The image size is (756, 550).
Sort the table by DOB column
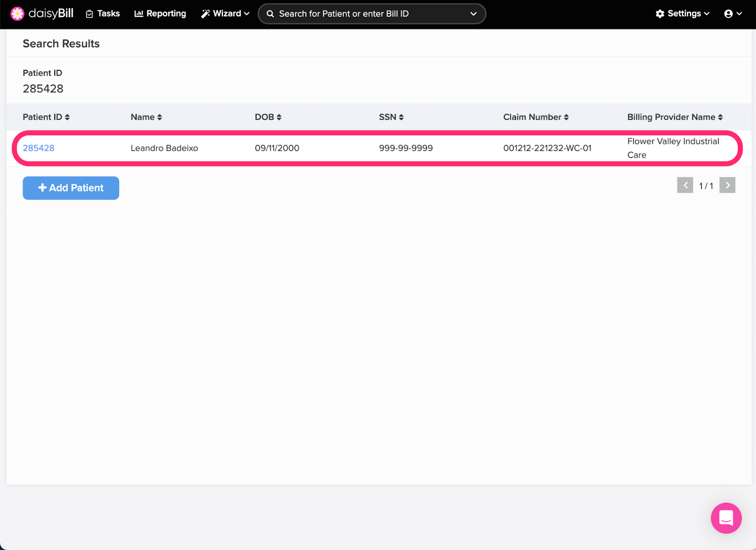(x=268, y=117)
